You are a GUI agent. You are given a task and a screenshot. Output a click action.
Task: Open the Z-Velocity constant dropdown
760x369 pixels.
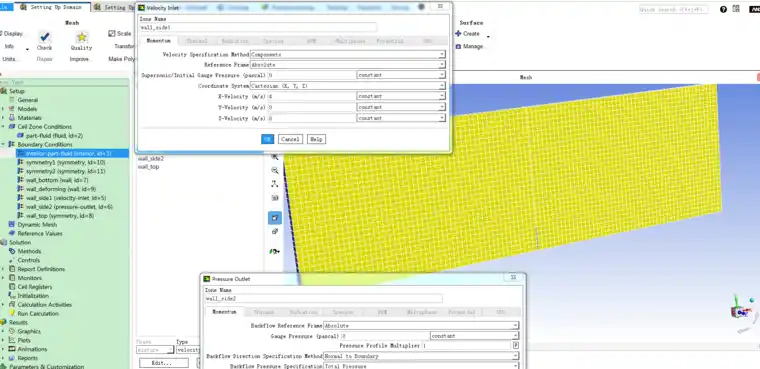click(401, 118)
